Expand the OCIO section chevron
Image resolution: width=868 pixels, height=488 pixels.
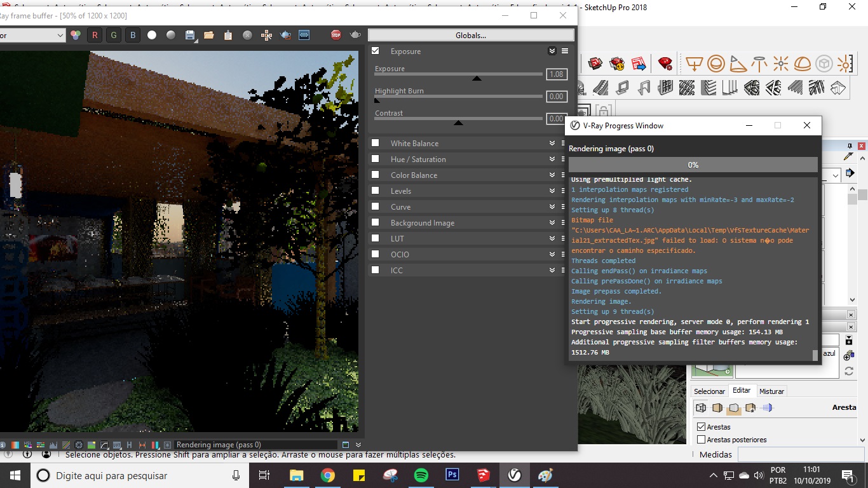(x=552, y=254)
